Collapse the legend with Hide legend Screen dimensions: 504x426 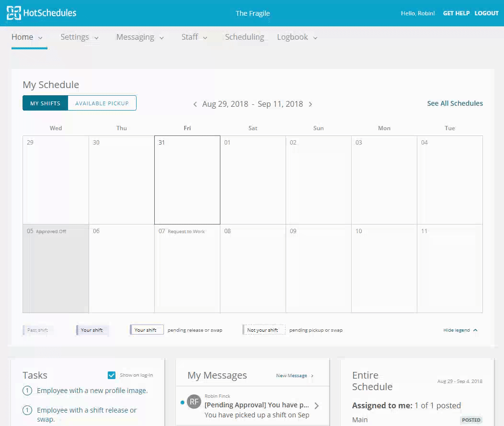point(460,330)
